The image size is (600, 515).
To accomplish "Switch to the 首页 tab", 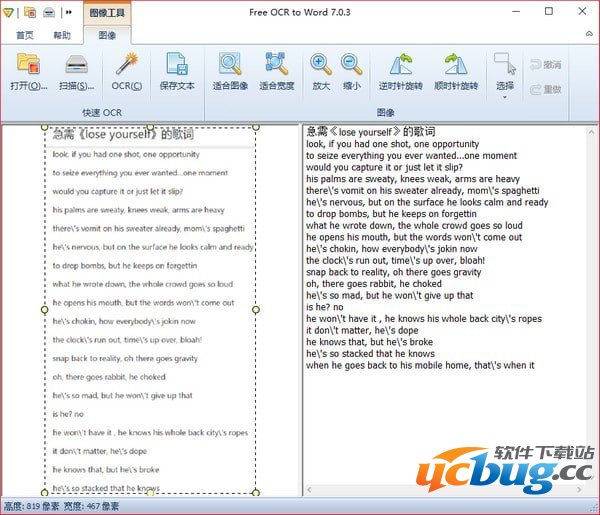I will pos(25,36).
